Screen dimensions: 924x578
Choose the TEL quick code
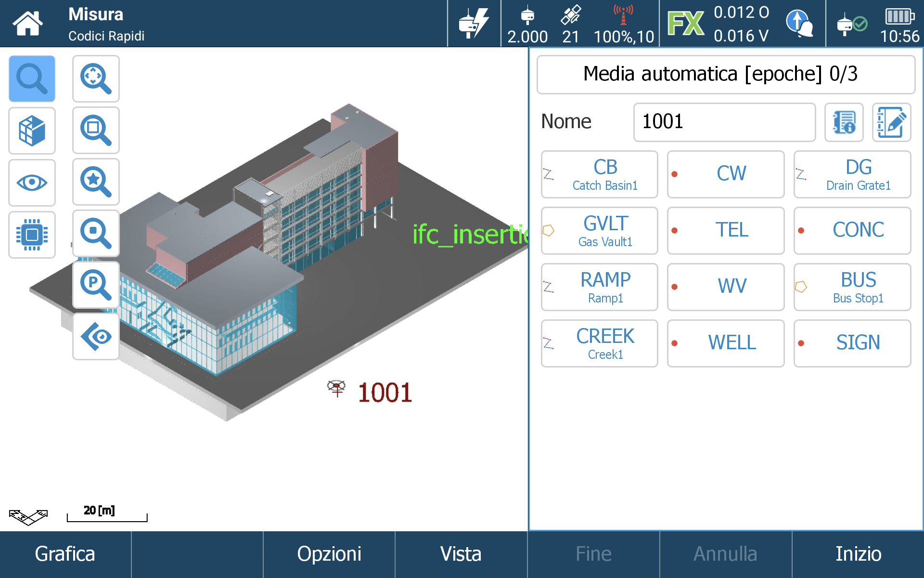point(726,231)
